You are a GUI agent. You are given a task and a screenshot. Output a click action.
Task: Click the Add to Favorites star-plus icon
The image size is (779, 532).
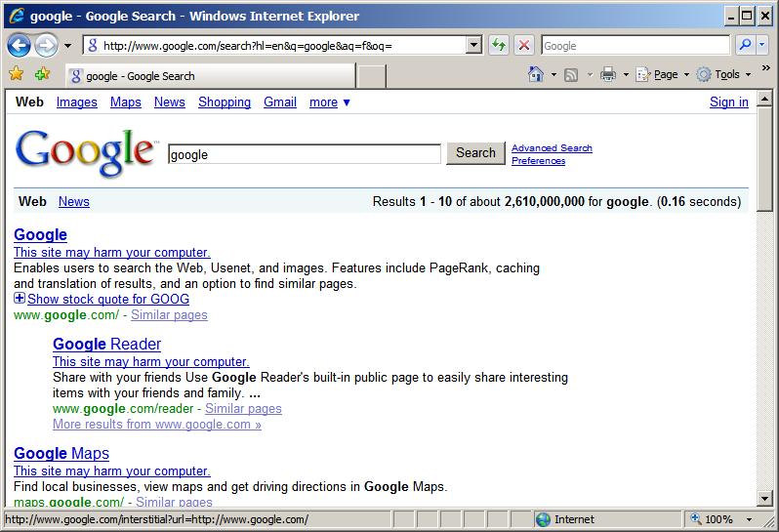(x=43, y=74)
